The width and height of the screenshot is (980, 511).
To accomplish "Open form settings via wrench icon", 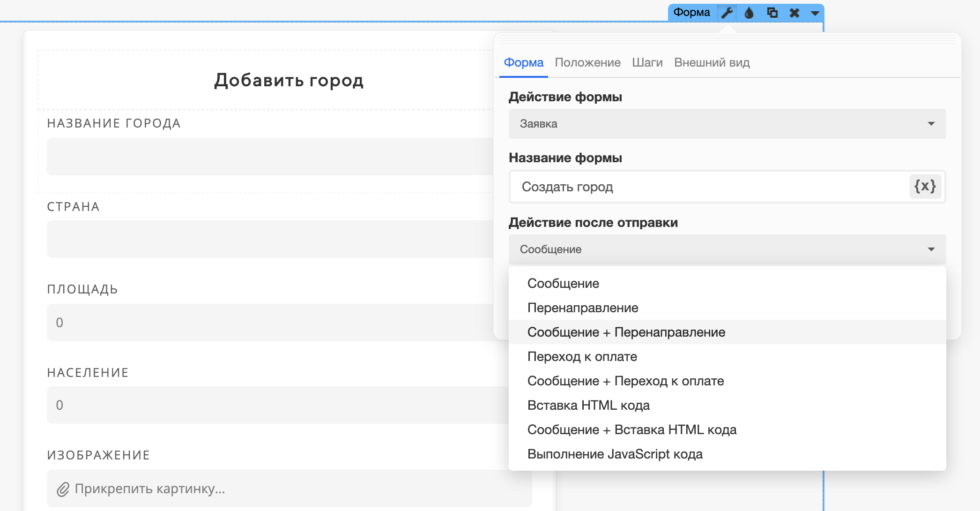I will [x=727, y=13].
